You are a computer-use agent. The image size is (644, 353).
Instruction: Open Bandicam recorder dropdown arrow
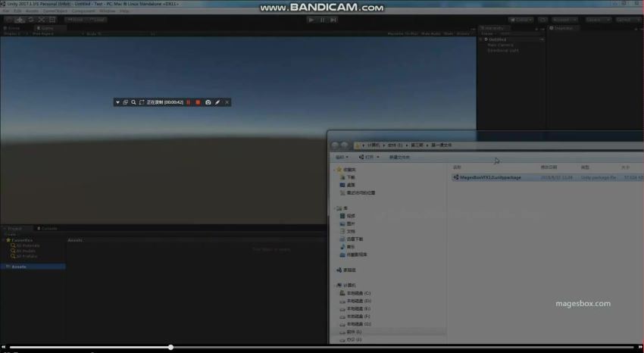(x=117, y=102)
